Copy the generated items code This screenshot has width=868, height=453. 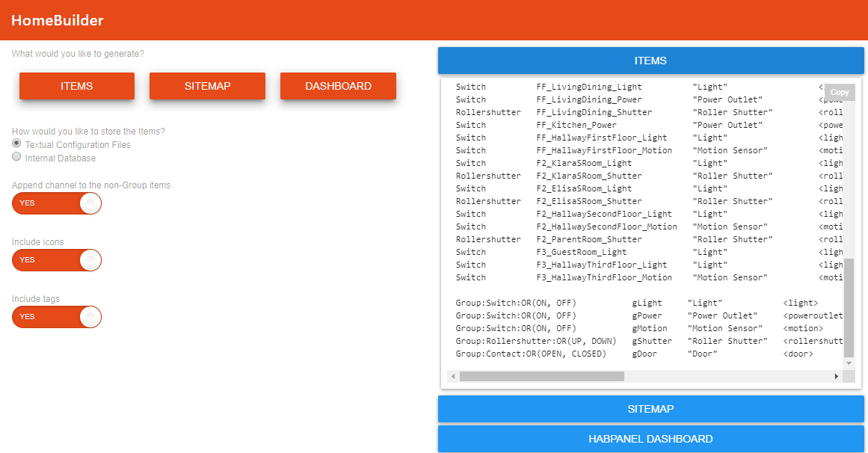839,92
